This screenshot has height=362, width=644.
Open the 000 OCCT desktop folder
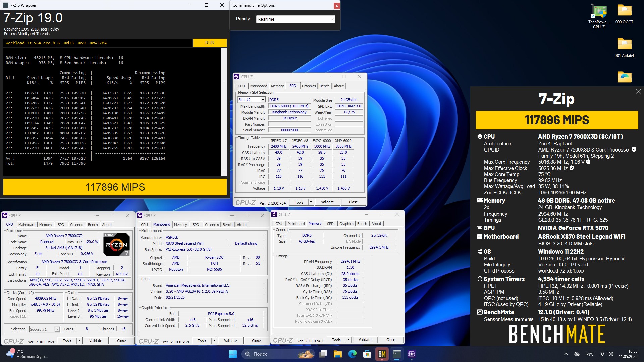click(x=624, y=14)
